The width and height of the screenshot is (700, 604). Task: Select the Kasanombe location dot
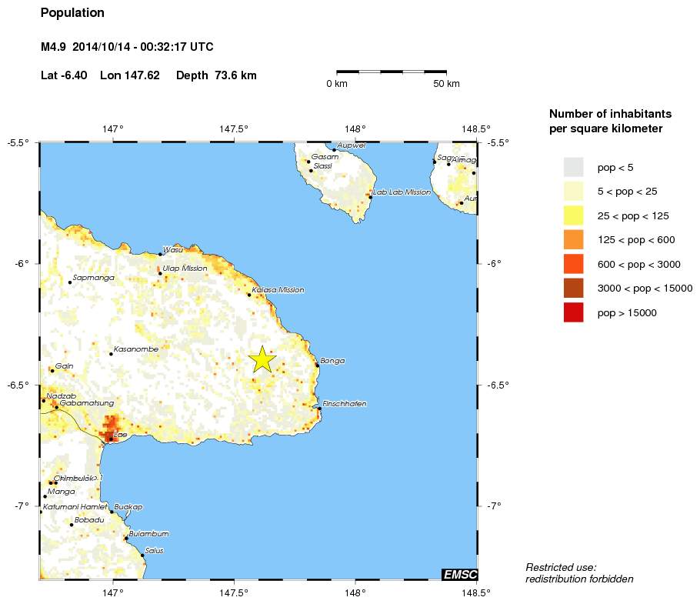coord(111,353)
